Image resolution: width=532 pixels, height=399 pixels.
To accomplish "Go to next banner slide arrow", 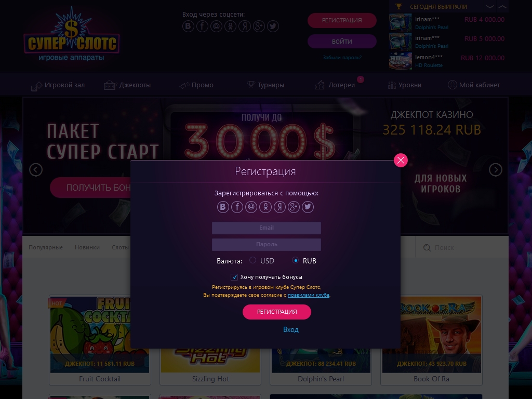I will click(495, 170).
